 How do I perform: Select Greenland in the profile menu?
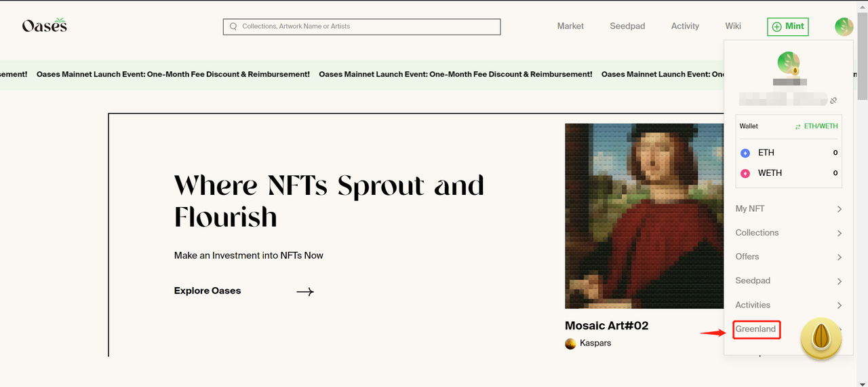[755, 329]
